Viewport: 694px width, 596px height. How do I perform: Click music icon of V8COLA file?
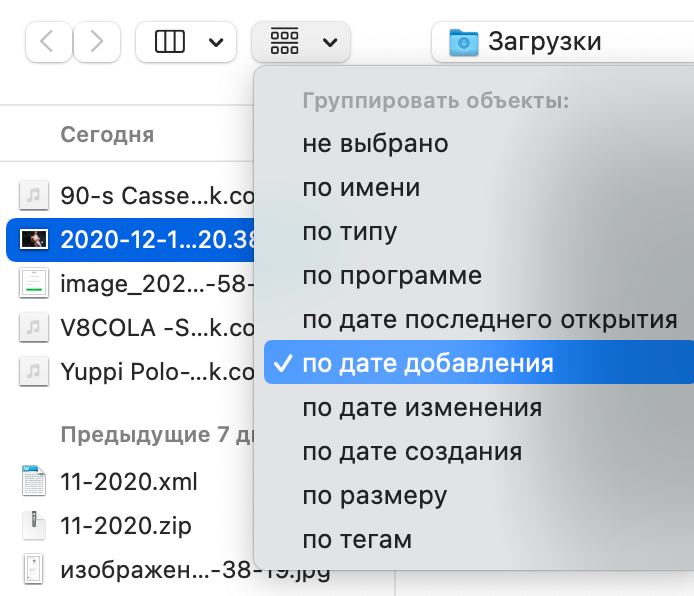coord(34,327)
